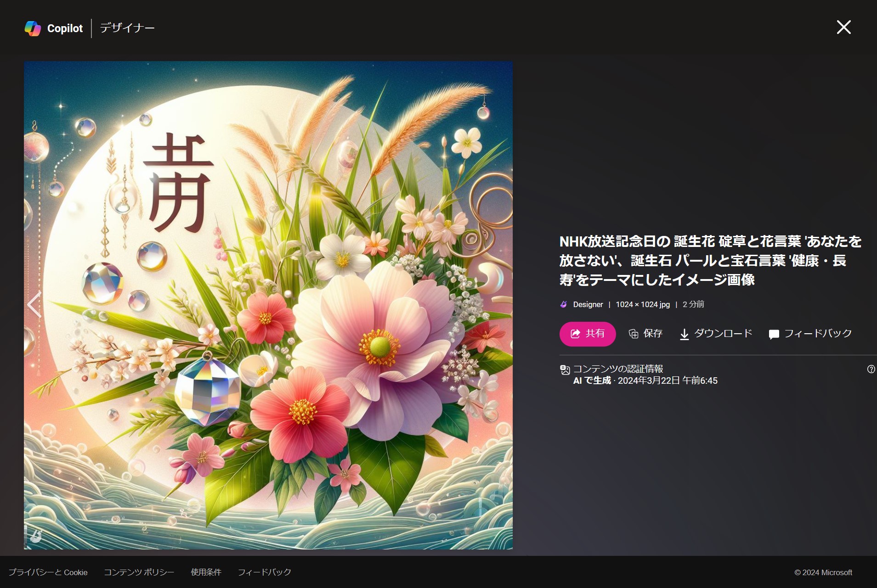Go to previous image with left chevron
The width and height of the screenshot is (877, 588).
point(34,304)
